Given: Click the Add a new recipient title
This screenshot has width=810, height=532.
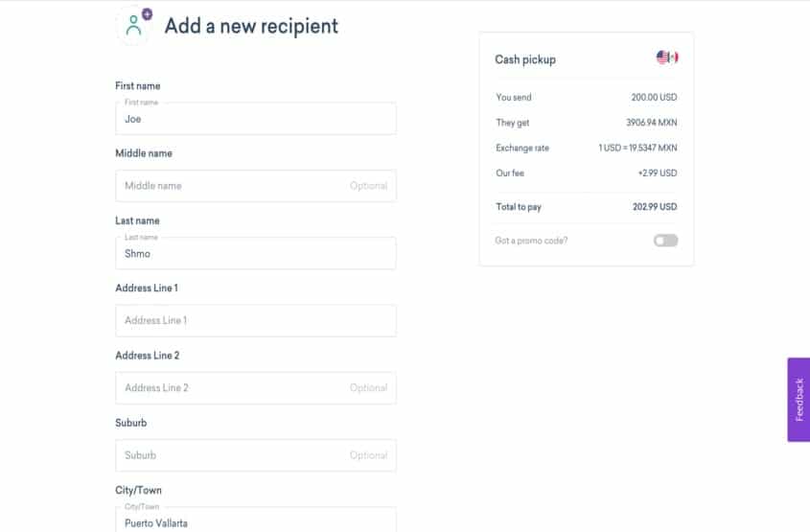Looking at the screenshot, I should click(x=251, y=26).
